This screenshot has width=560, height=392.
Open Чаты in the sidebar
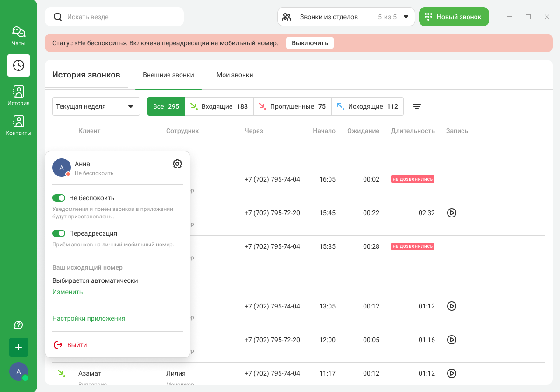point(19,36)
